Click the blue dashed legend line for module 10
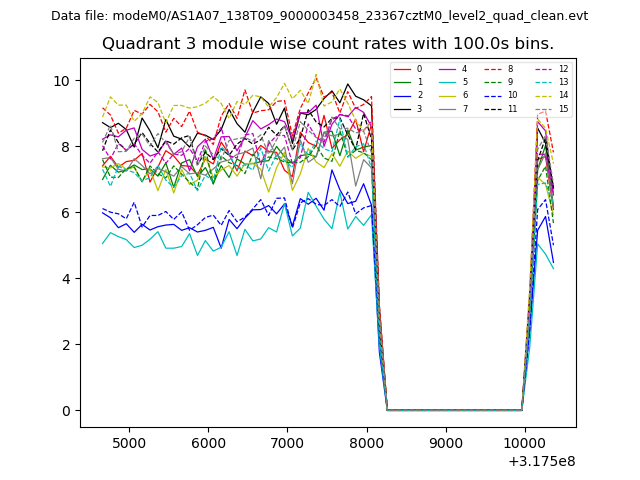The width and height of the screenshot is (640, 480). [493, 95]
